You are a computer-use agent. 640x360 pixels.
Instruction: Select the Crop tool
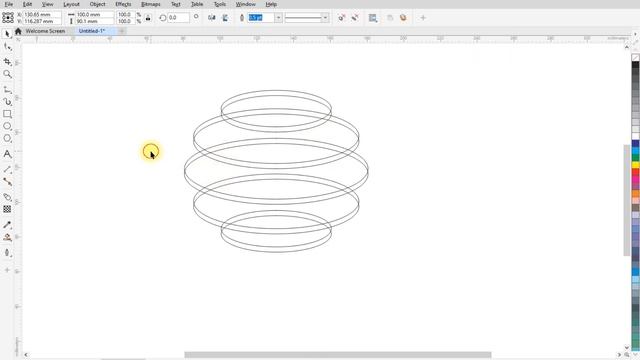click(7, 61)
